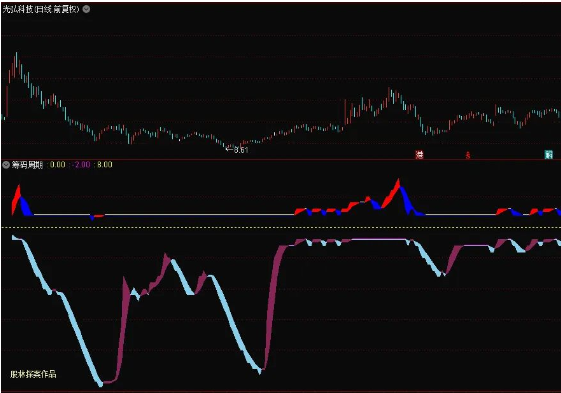561x393 pixels.
Task: Select the 8.00 indicator value
Action: pyautogui.click(x=105, y=165)
